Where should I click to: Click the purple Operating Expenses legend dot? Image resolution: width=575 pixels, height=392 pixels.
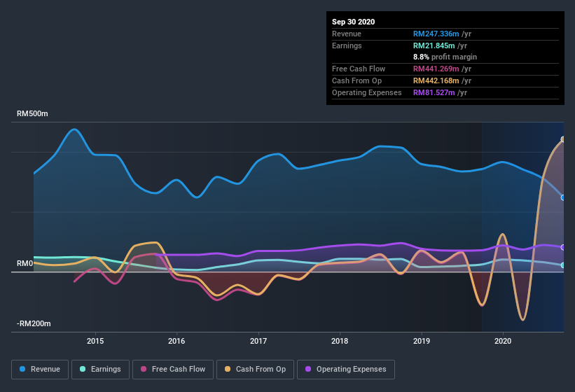click(x=308, y=369)
